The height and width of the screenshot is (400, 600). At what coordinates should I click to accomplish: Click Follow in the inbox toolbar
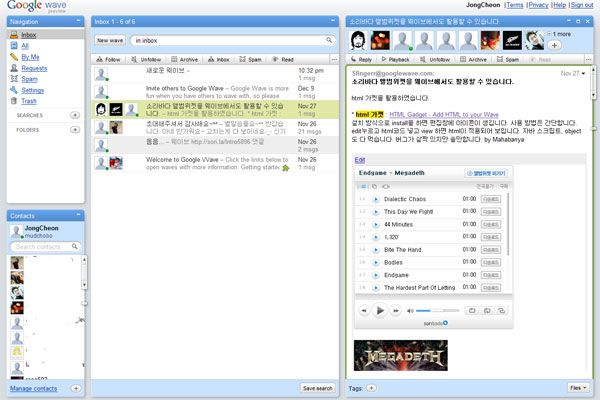coord(108,60)
